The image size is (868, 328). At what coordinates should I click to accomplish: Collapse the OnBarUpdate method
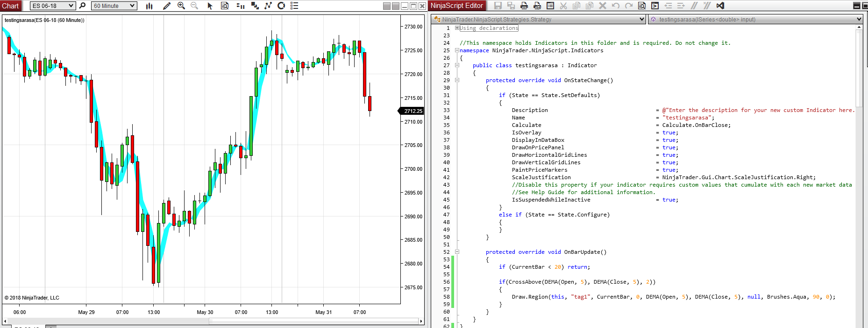coord(457,251)
